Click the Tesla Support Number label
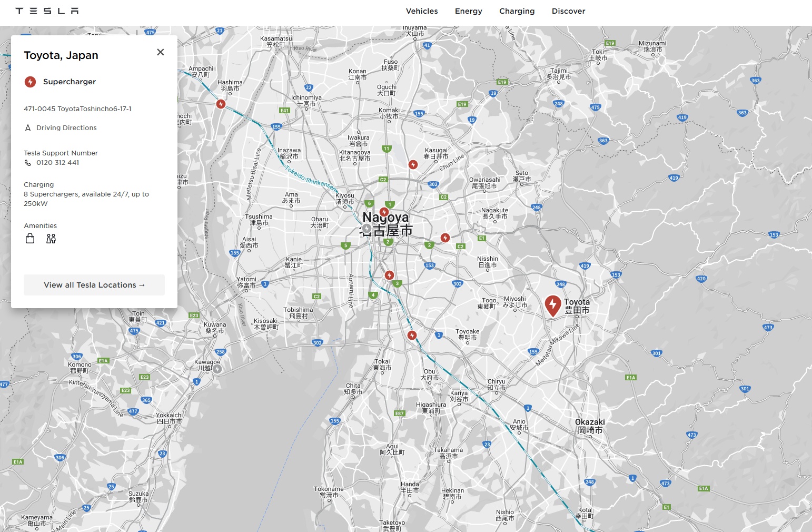Screen dimensions: 812x532 point(61,153)
